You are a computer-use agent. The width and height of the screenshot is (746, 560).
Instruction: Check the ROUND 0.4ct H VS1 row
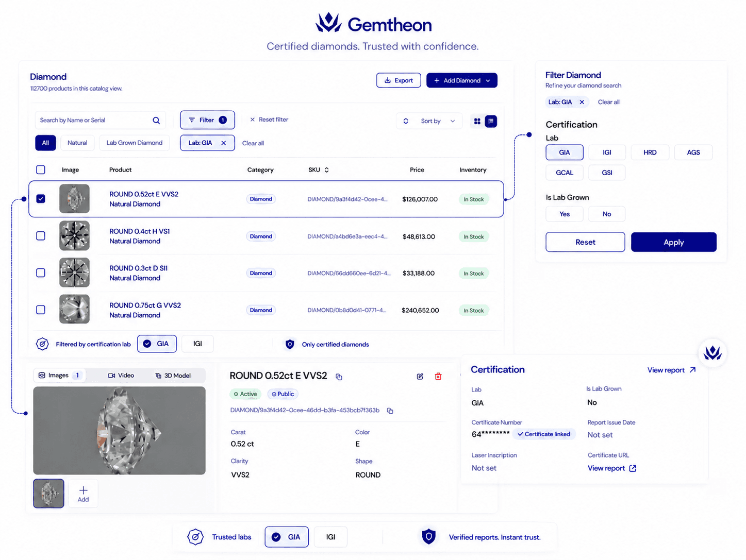pyautogui.click(x=41, y=236)
